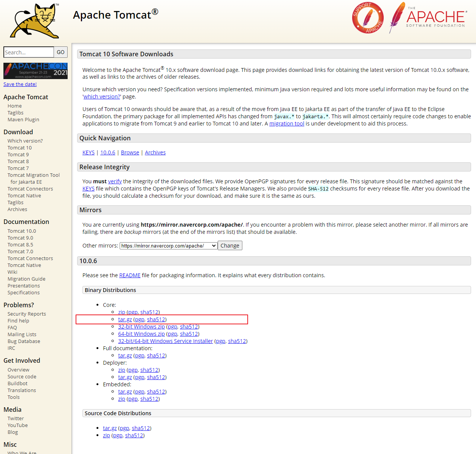The width and height of the screenshot is (476, 454).
Task: Open Wiki in Documentation sidebar
Action: (13, 272)
